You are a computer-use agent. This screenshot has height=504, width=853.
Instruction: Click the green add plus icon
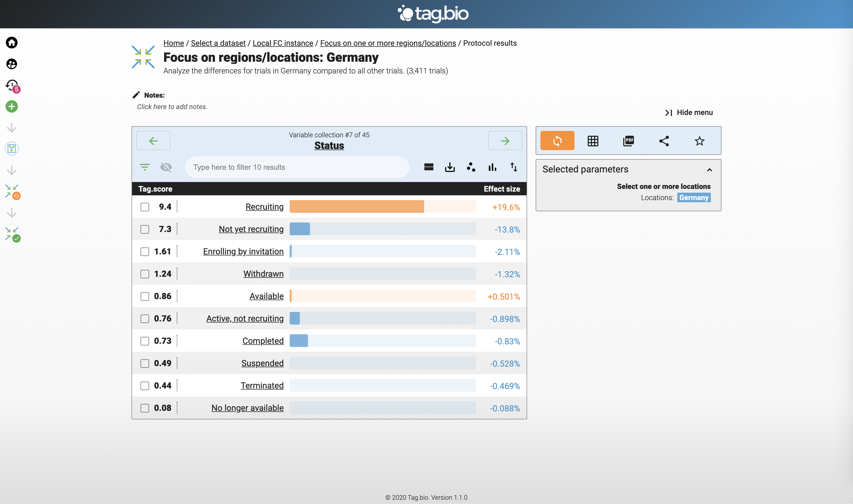tap(11, 107)
